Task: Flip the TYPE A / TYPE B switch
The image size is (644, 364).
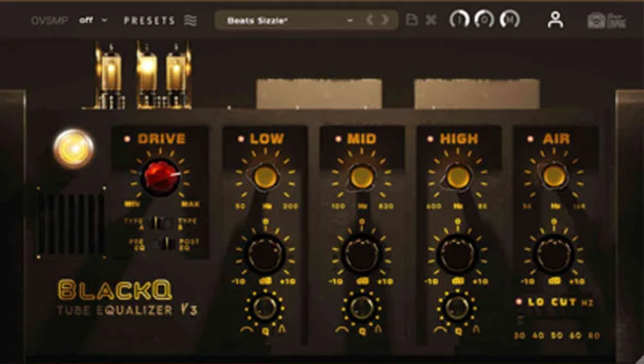Action: click(x=160, y=223)
